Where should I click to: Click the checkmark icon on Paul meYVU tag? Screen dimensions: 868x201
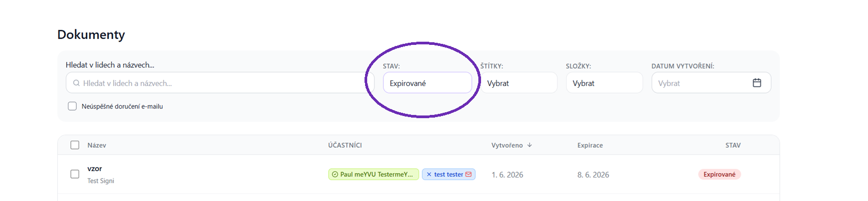[335, 174]
